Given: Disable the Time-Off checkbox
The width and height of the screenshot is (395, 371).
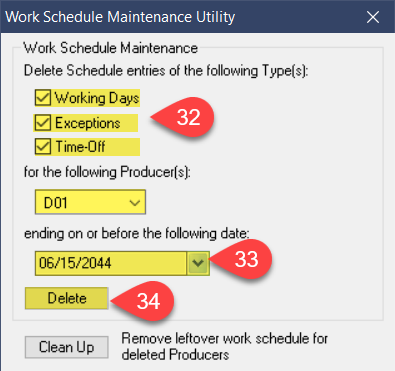Looking at the screenshot, I should [43, 147].
